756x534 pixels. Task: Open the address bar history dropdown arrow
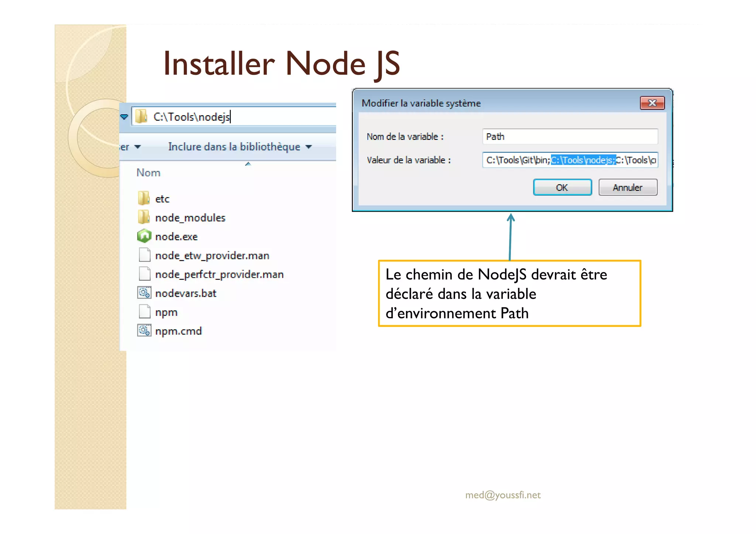124,117
